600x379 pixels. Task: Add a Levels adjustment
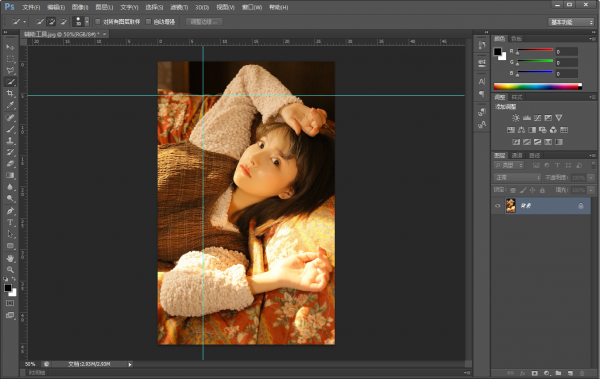(x=527, y=118)
